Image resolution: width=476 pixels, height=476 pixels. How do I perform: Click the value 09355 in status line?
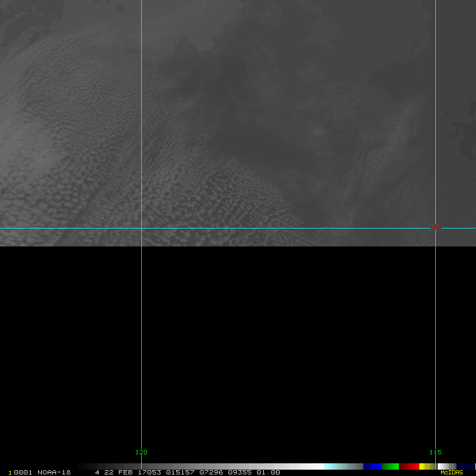240,472
